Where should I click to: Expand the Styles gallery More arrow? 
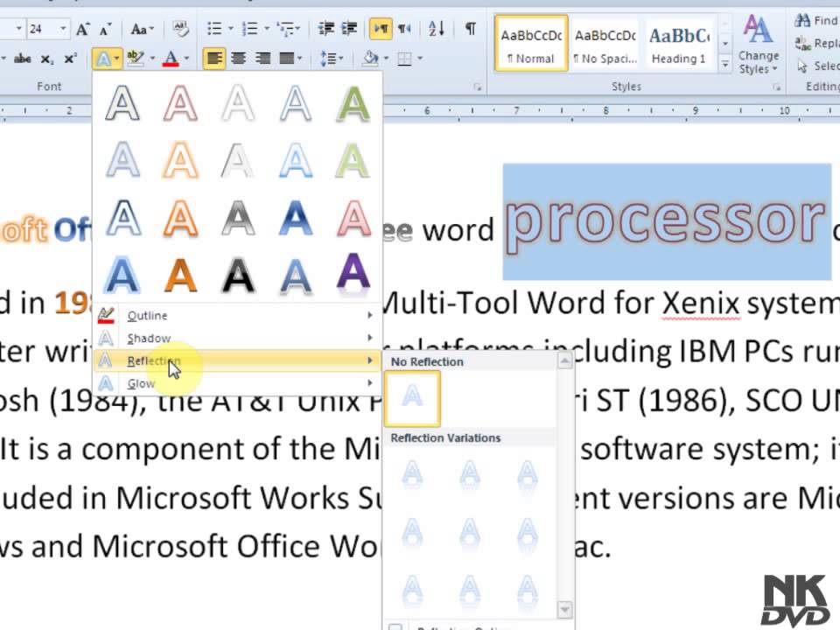pyautogui.click(x=724, y=64)
